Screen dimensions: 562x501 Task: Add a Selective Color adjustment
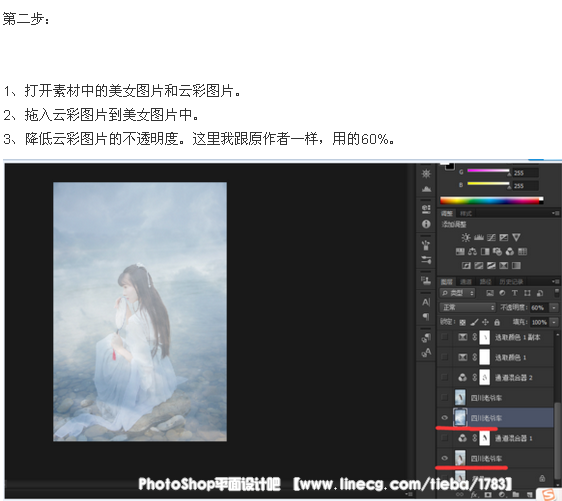pyautogui.click(x=504, y=266)
